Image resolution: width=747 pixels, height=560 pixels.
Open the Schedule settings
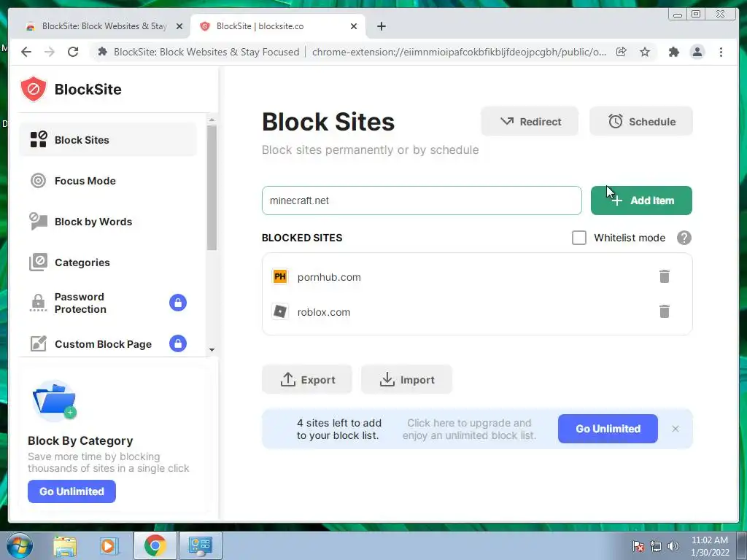pyautogui.click(x=641, y=122)
